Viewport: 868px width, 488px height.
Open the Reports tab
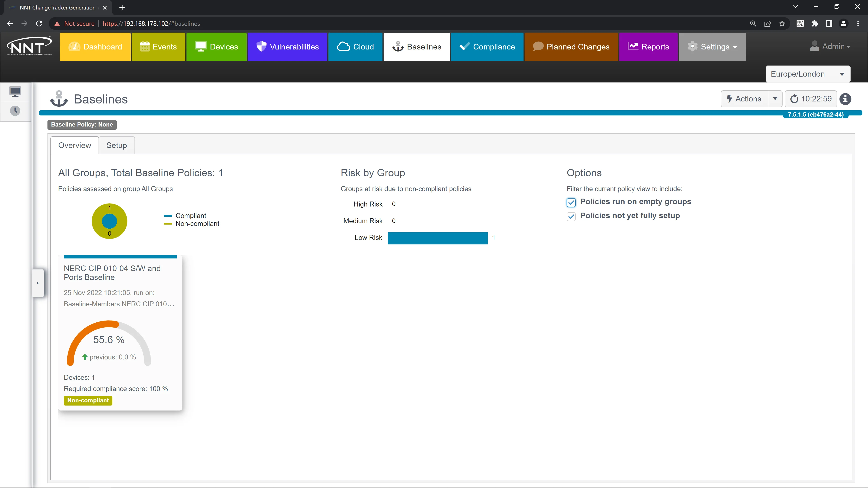pos(648,47)
